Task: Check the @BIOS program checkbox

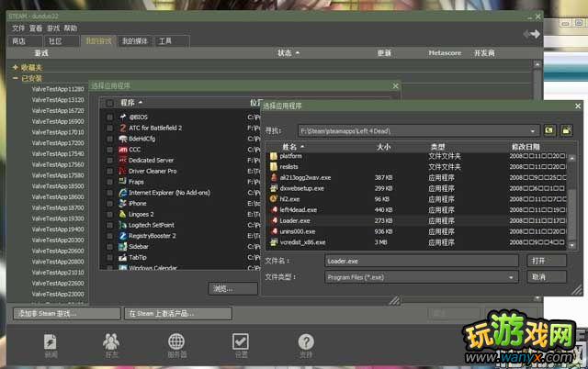Action: click(109, 117)
